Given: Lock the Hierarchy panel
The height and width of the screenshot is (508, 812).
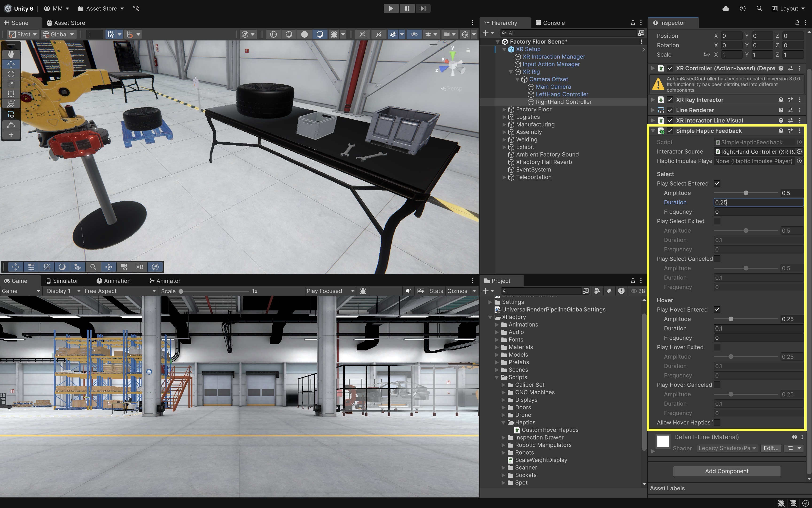Looking at the screenshot, I should [x=632, y=23].
